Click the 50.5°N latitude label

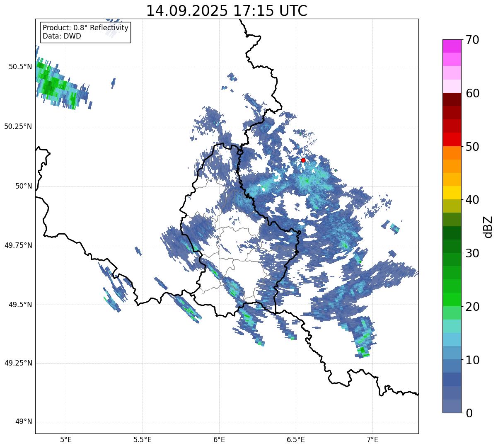tap(20, 67)
